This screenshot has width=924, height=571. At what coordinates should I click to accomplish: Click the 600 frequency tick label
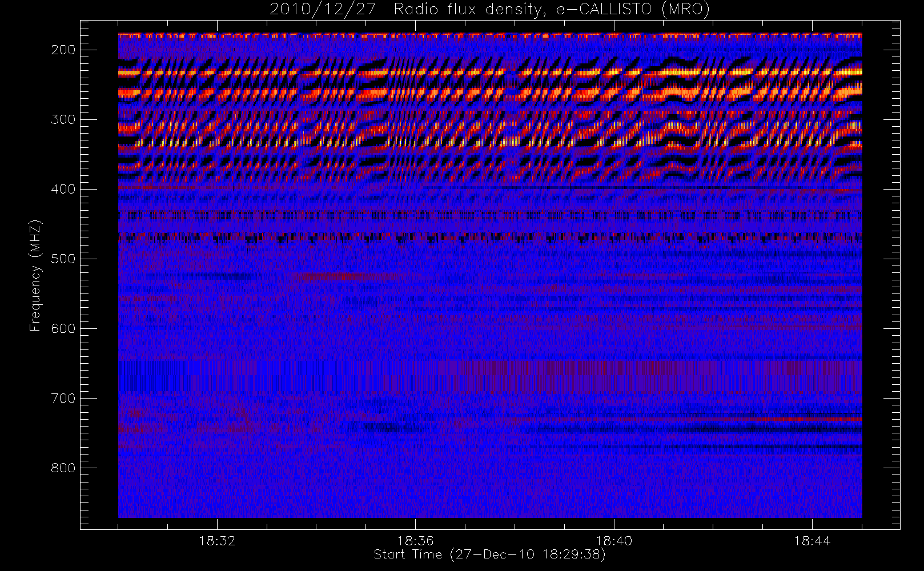click(63, 328)
